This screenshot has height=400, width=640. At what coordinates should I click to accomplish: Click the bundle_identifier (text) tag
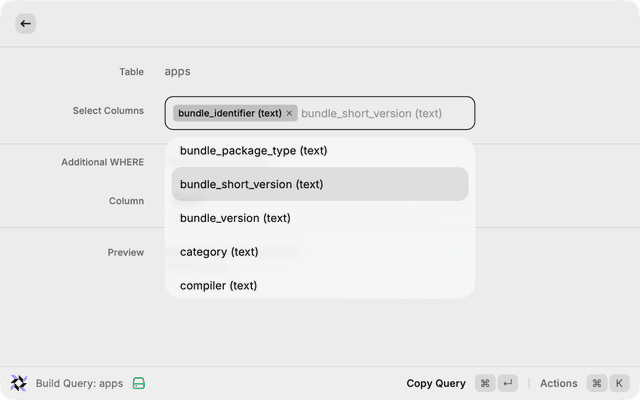coord(229,113)
